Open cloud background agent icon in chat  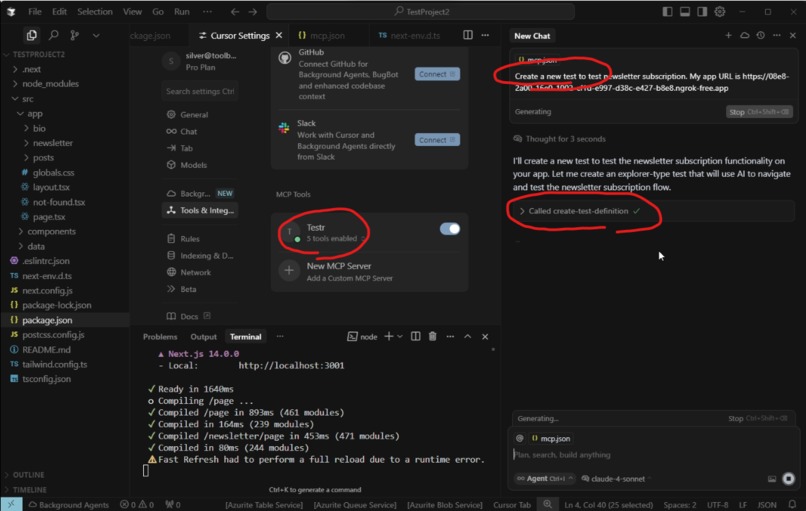(x=744, y=35)
